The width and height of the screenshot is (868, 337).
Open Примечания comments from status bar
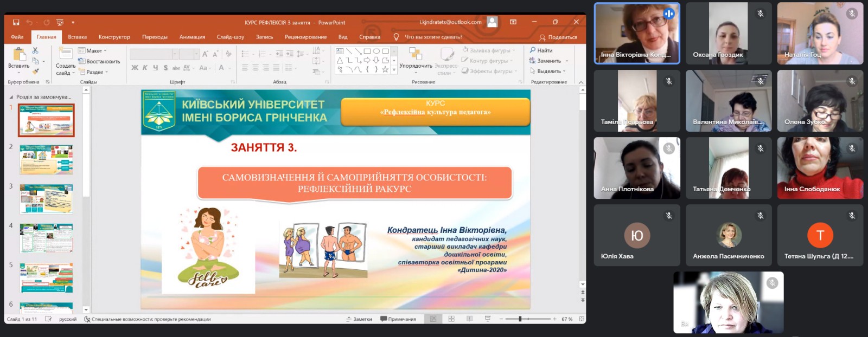[398, 319]
